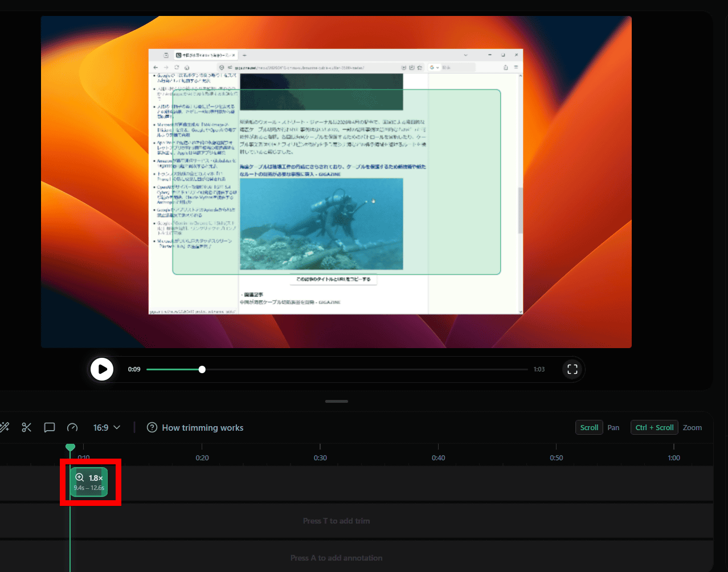The image size is (728, 572).
Task: Open the 16:9 aspect ratio dropdown
Action: pos(107,427)
